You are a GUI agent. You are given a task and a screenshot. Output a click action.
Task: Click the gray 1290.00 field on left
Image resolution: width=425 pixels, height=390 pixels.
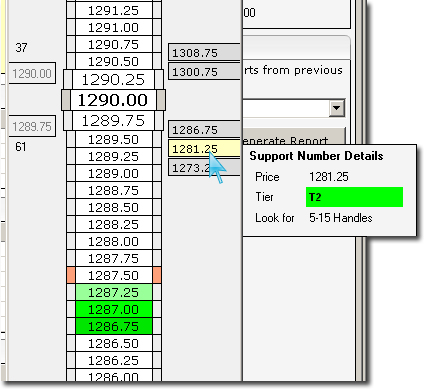pyautogui.click(x=32, y=73)
